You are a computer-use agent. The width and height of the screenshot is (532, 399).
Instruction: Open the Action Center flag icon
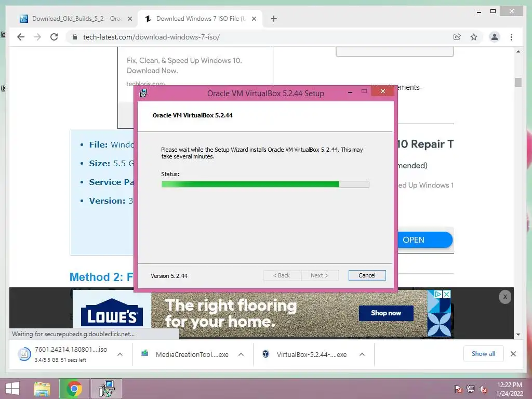tap(458, 389)
